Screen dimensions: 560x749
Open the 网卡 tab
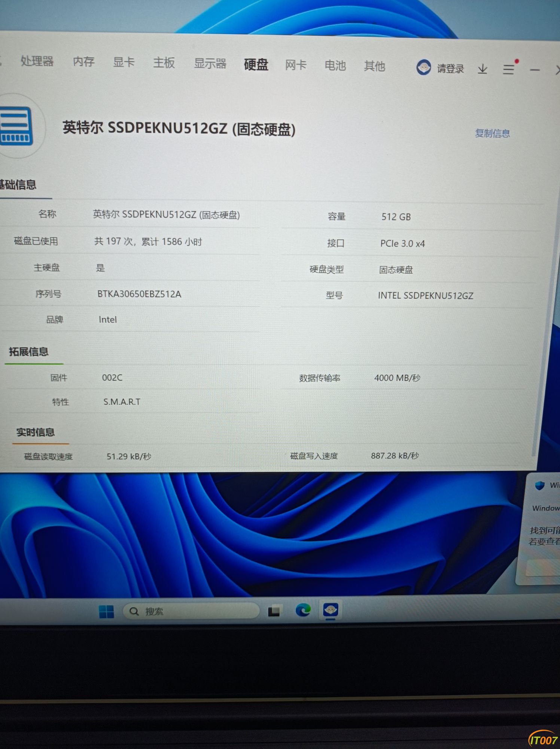pyautogui.click(x=296, y=65)
